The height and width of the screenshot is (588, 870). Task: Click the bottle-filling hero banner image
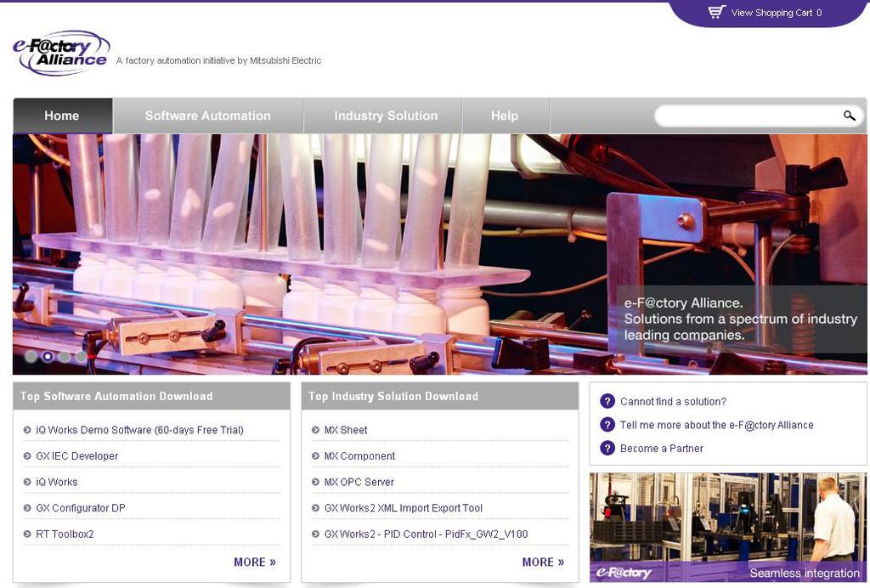click(x=439, y=254)
